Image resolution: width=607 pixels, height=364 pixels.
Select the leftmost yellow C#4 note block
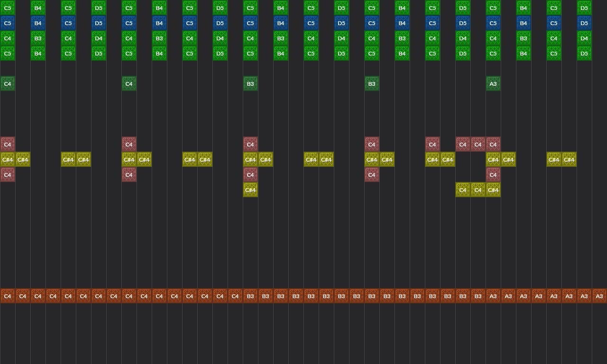coord(8,160)
